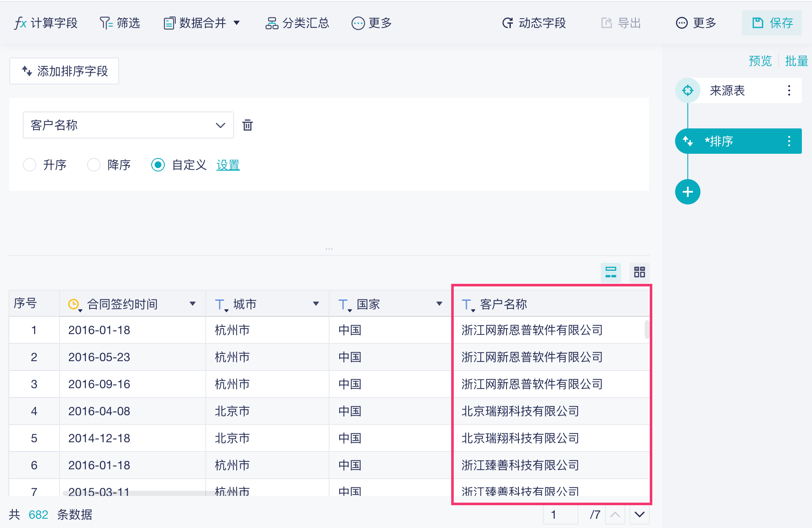812x528 pixels.
Task: Expand the 数据合并 dropdown arrow
Action: (x=237, y=23)
